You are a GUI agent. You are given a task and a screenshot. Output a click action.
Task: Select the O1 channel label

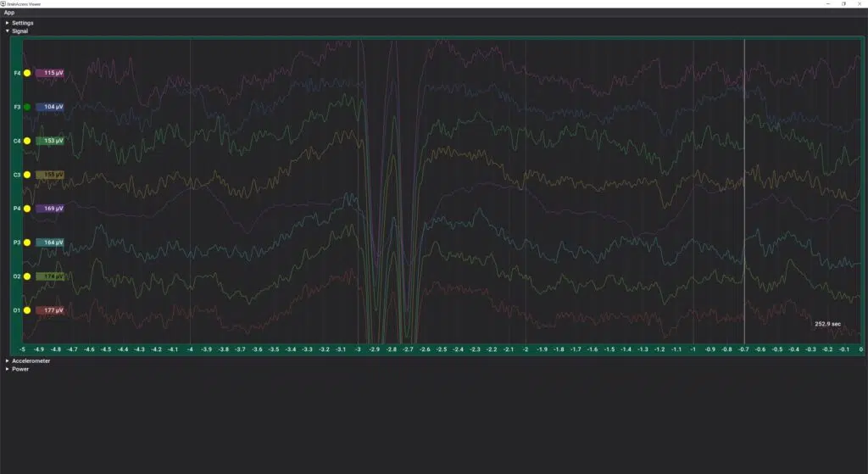coord(17,310)
